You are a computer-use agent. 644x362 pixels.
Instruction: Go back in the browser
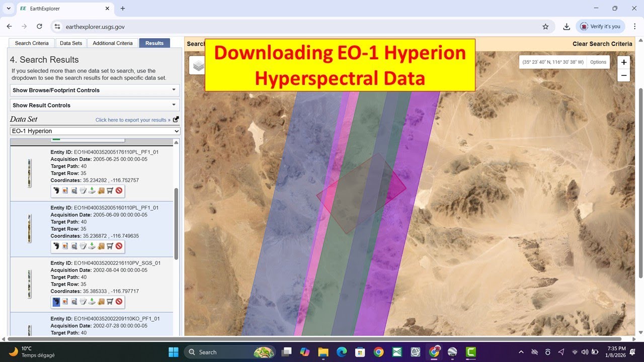[x=9, y=27]
